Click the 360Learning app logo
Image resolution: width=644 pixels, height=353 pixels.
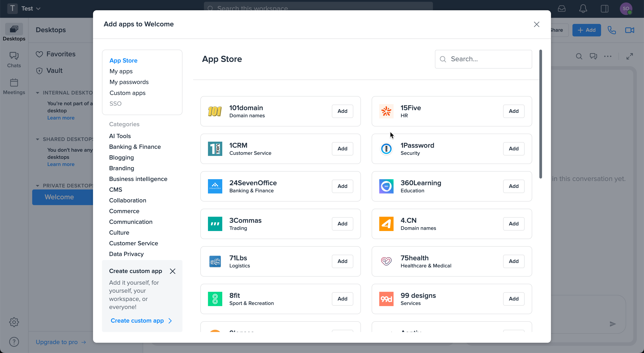(386, 186)
